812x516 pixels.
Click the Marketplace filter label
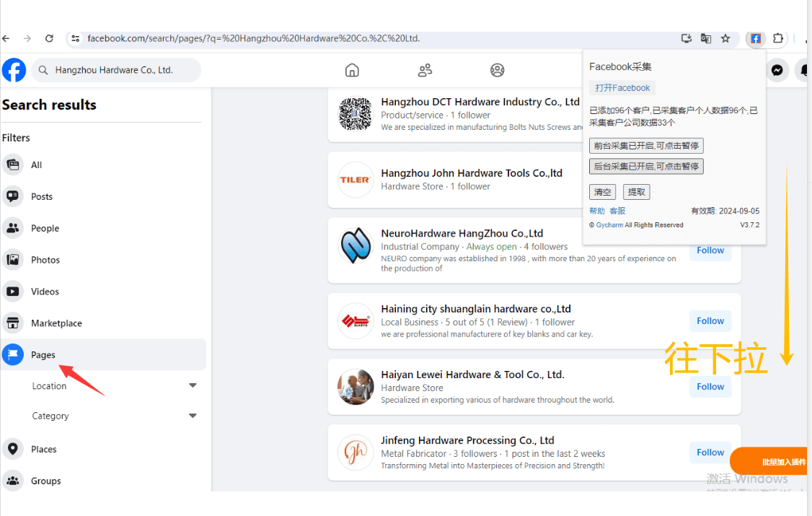coord(56,323)
